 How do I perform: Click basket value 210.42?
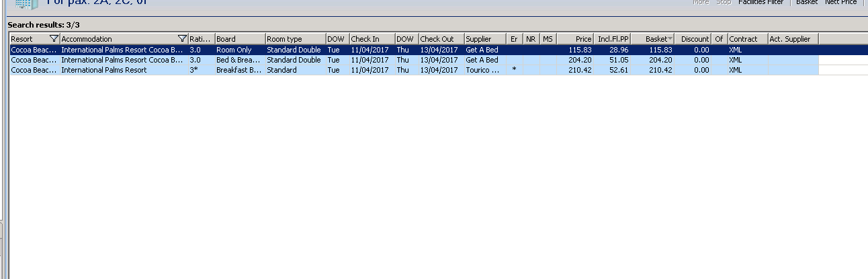(660, 70)
